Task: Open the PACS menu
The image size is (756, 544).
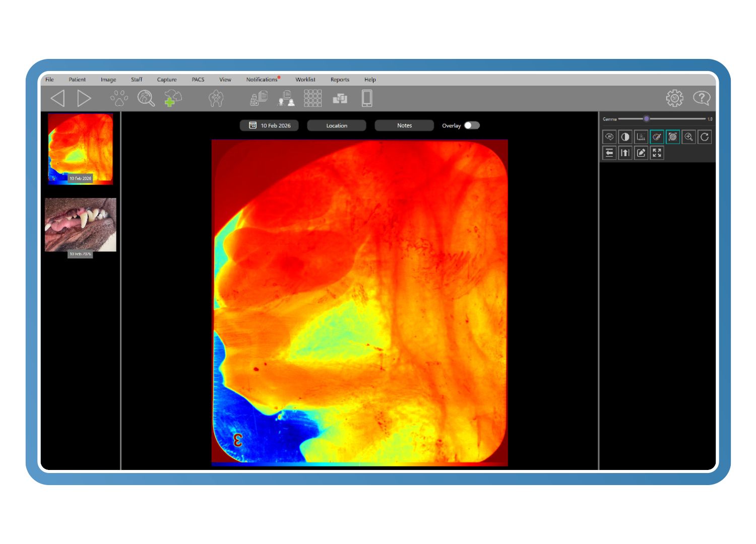Action: (198, 80)
